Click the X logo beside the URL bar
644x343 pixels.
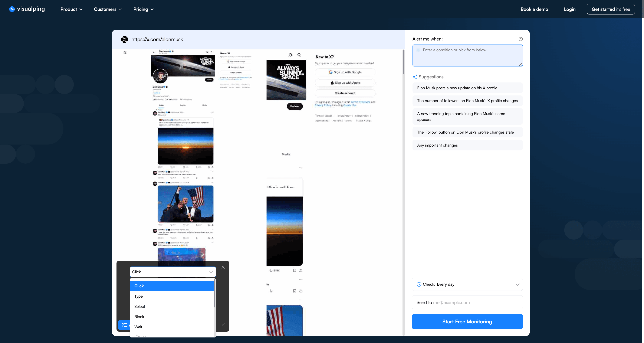(x=125, y=39)
